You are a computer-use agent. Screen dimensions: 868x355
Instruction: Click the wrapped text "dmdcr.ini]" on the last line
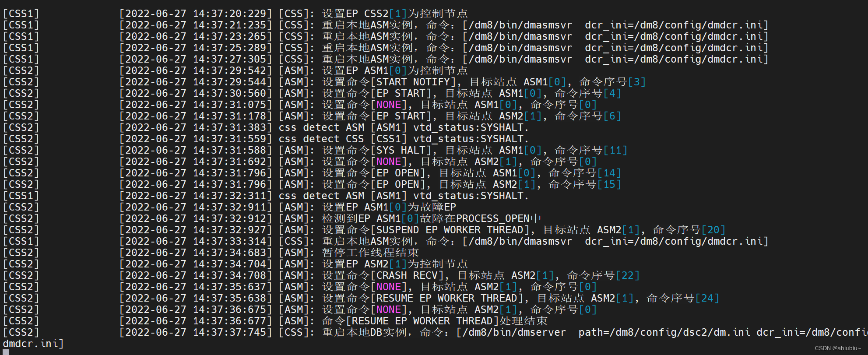[33, 344]
